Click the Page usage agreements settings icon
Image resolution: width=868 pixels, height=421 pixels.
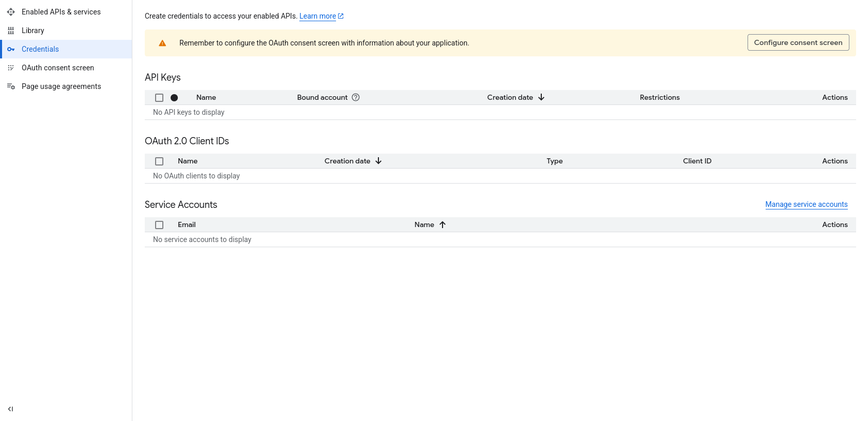tap(11, 86)
